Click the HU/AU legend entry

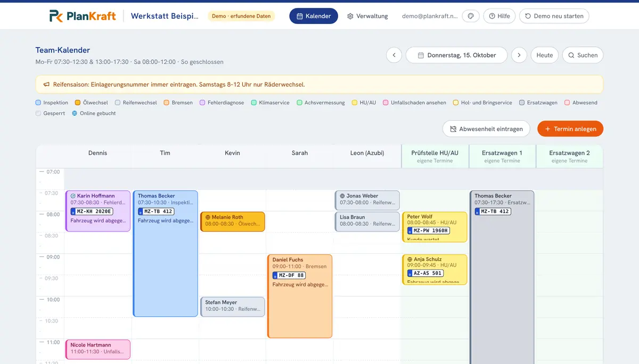[364, 103]
